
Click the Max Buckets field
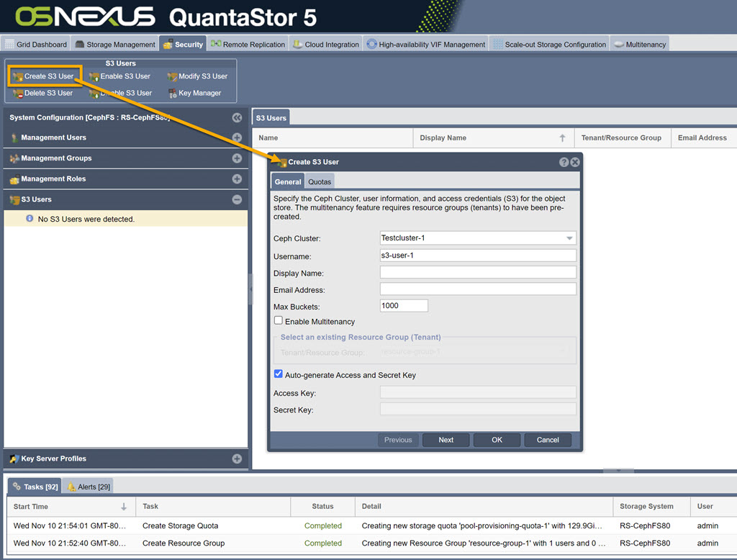click(404, 306)
